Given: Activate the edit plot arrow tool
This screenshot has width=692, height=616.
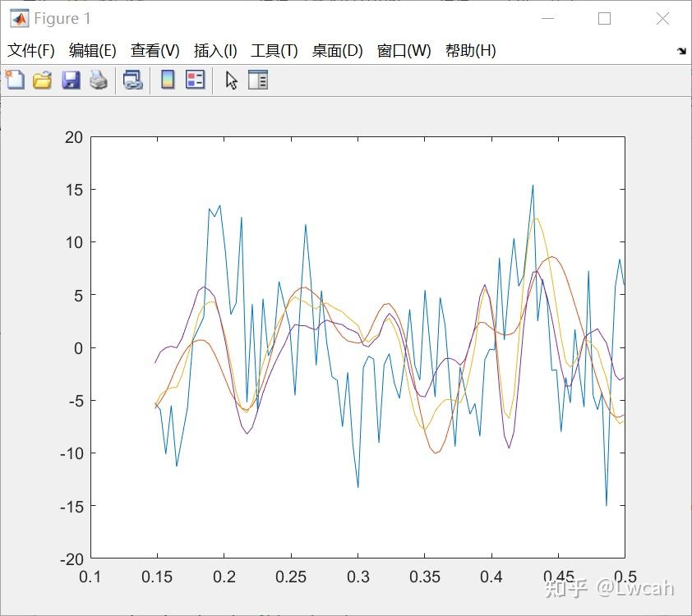Looking at the screenshot, I should [x=230, y=80].
